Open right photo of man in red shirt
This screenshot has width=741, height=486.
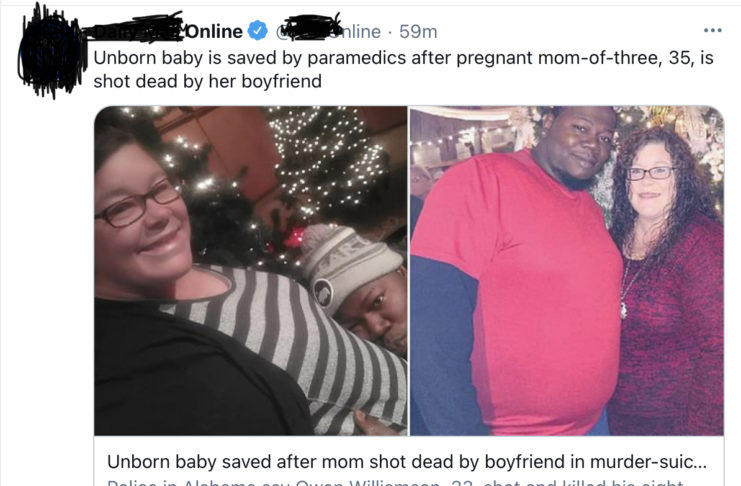567,270
